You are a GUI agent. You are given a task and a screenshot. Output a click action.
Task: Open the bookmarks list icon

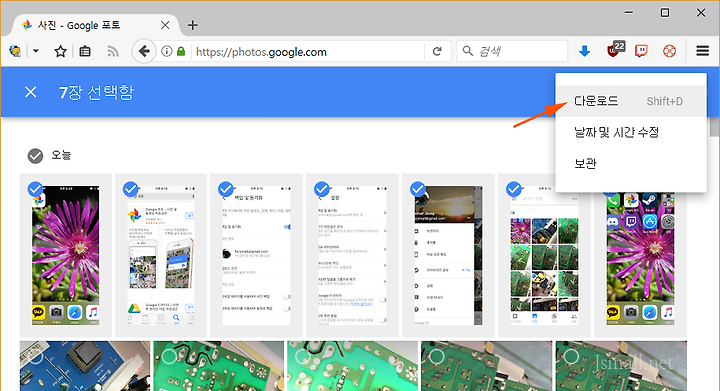click(x=85, y=51)
